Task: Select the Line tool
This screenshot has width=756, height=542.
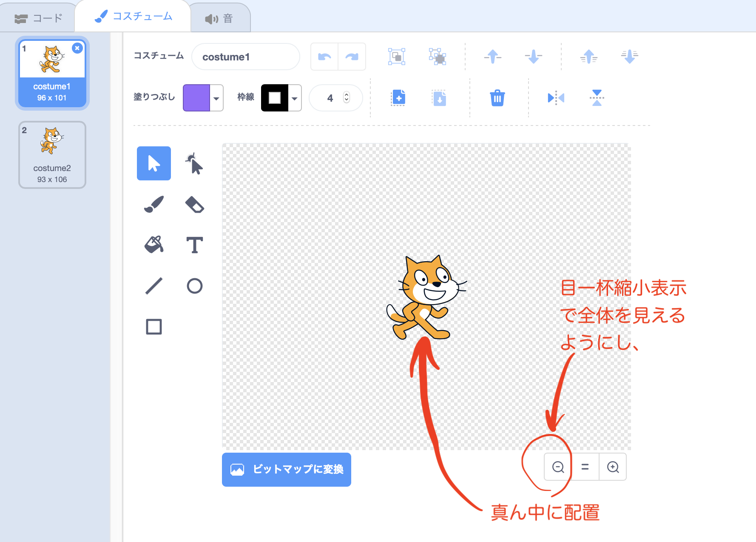Action: (154, 286)
